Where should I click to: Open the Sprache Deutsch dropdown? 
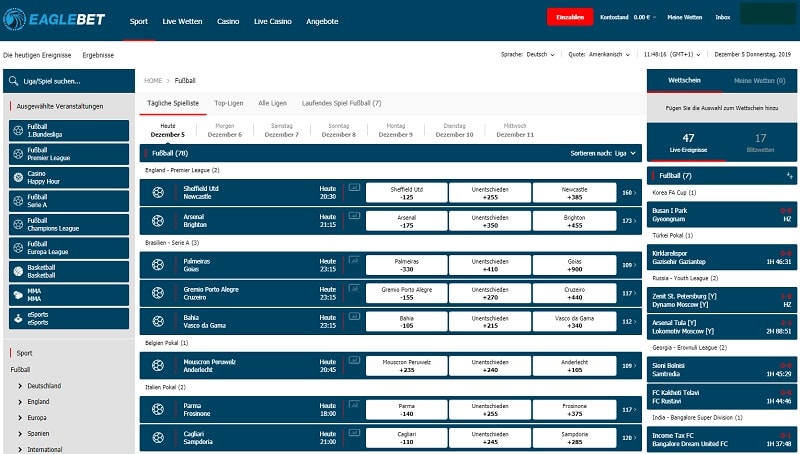pos(528,55)
